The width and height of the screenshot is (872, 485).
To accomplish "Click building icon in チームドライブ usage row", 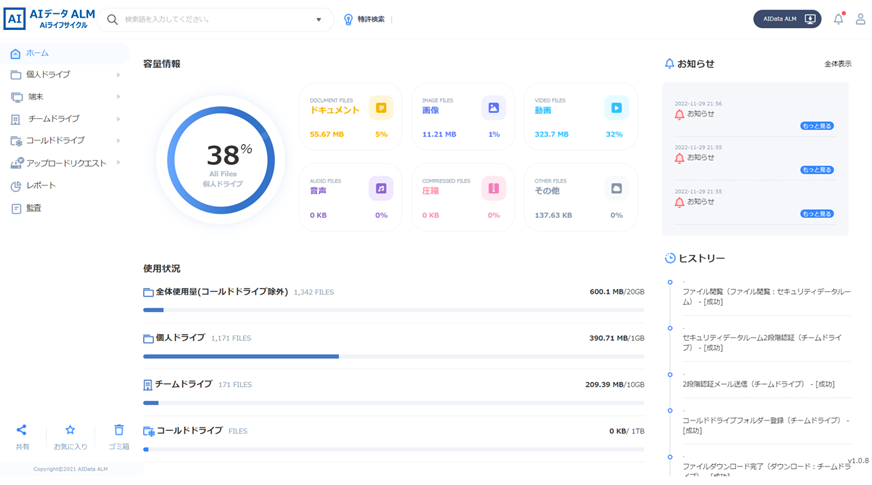I will tap(148, 385).
